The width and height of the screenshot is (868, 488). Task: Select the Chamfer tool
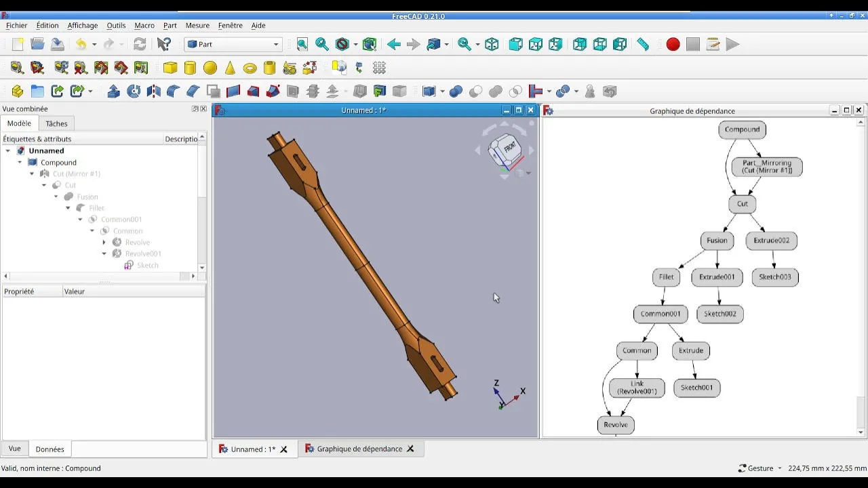(193, 91)
